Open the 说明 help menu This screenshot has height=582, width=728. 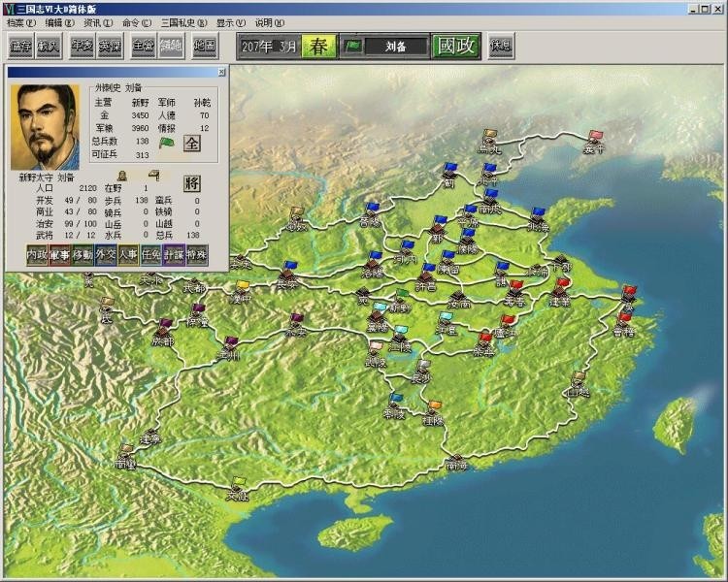pos(269,22)
